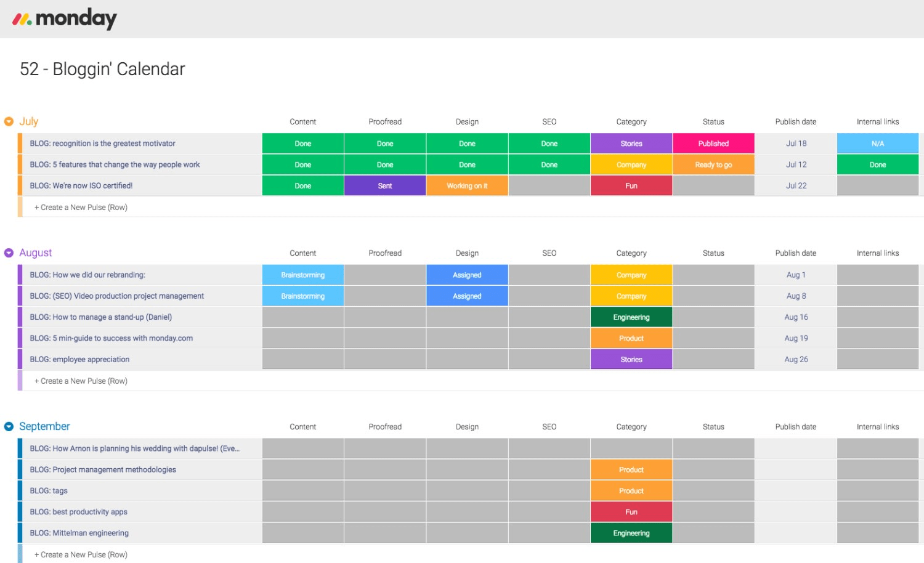Viewport: 924px width, 563px height.
Task: Click Stories category in July group
Action: tap(631, 144)
